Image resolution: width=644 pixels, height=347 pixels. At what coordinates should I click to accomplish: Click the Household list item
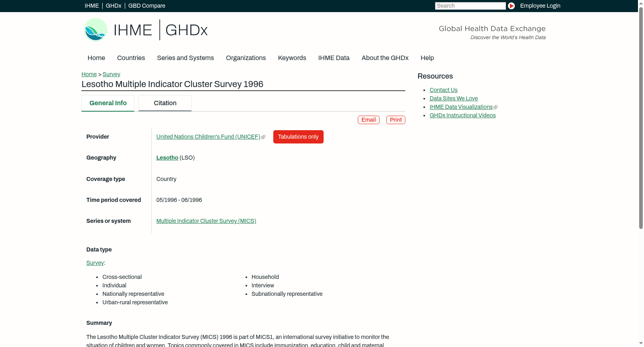click(x=265, y=277)
